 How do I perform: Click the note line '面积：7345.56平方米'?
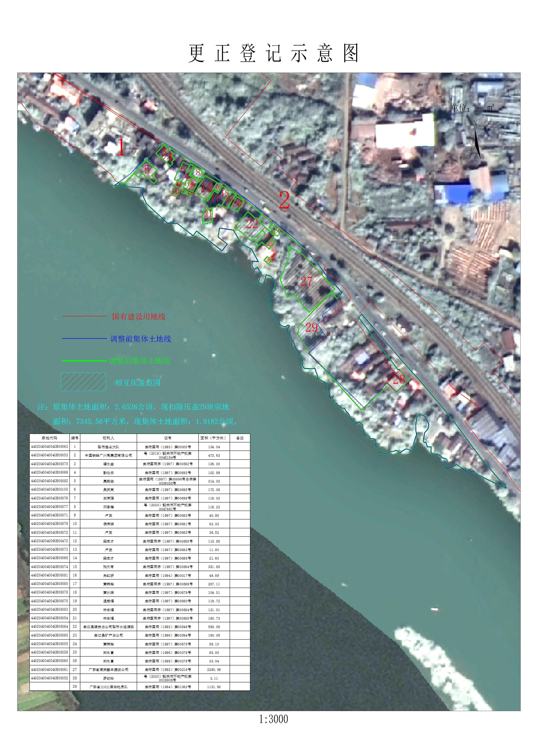click(x=146, y=421)
